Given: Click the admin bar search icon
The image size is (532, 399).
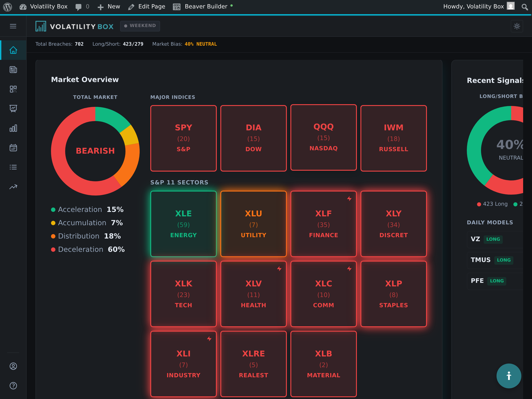Looking at the screenshot, I should (x=525, y=7).
